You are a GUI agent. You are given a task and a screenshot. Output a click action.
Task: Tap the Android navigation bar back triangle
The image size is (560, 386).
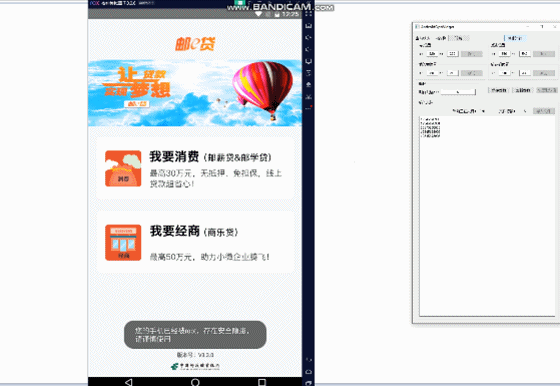coord(129,382)
